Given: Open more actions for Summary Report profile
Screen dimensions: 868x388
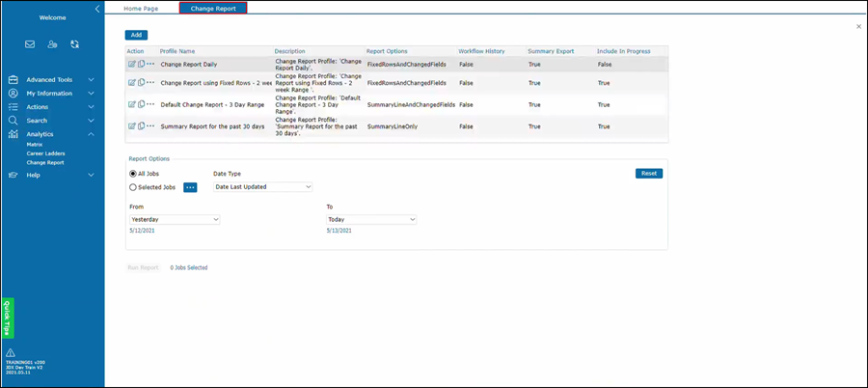Looking at the screenshot, I should 150,126.
